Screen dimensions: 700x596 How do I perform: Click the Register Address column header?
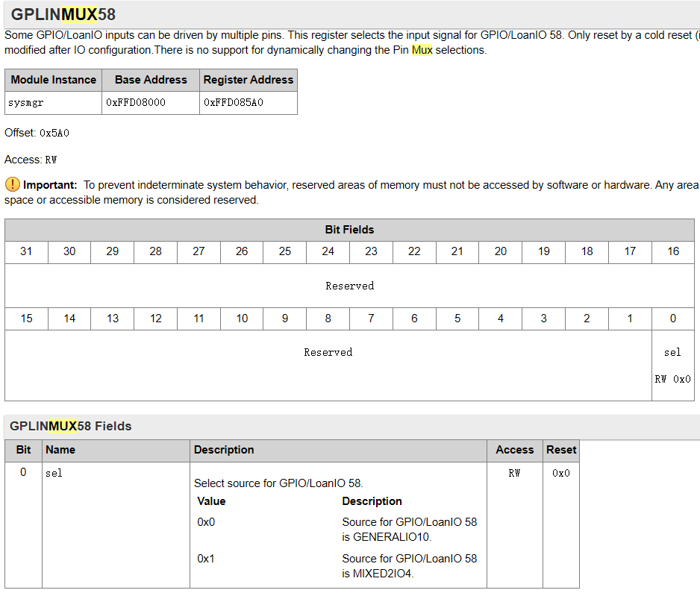[249, 80]
